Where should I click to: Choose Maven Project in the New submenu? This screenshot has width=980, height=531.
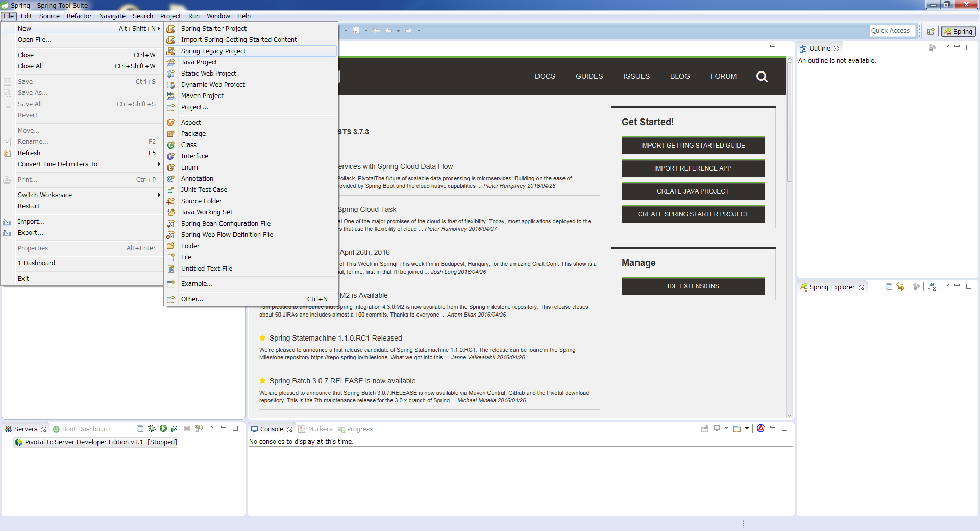(x=202, y=96)
